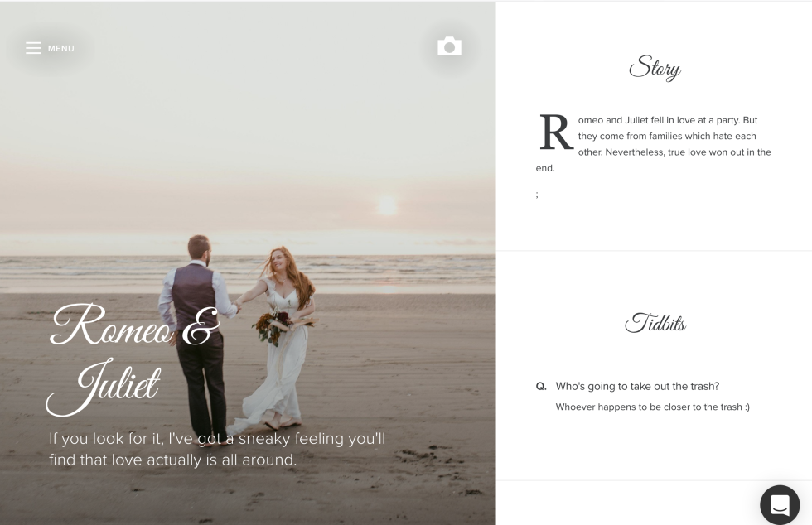This screenshot has height=525, width=812.
Task: Click the bridal bouquet in the photo
Action: pyautogui.click(x=273, y=325)
